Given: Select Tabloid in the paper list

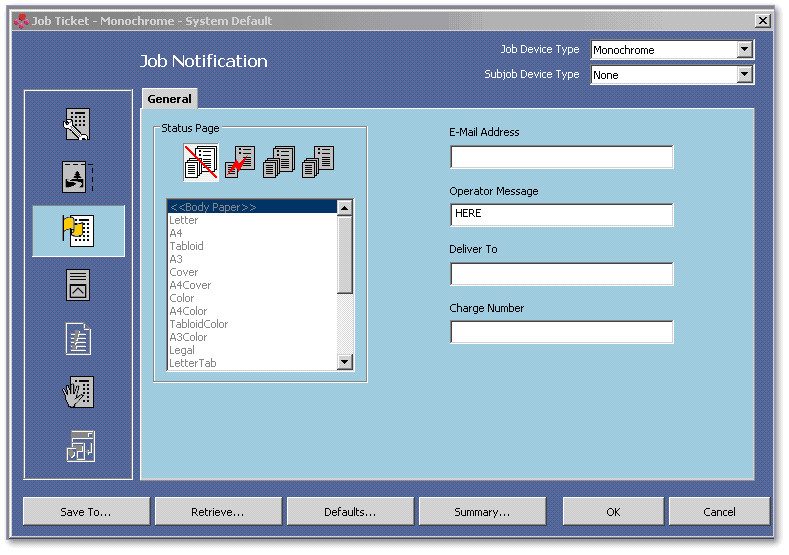Looking at the screenshot, I should pos(186,246).
